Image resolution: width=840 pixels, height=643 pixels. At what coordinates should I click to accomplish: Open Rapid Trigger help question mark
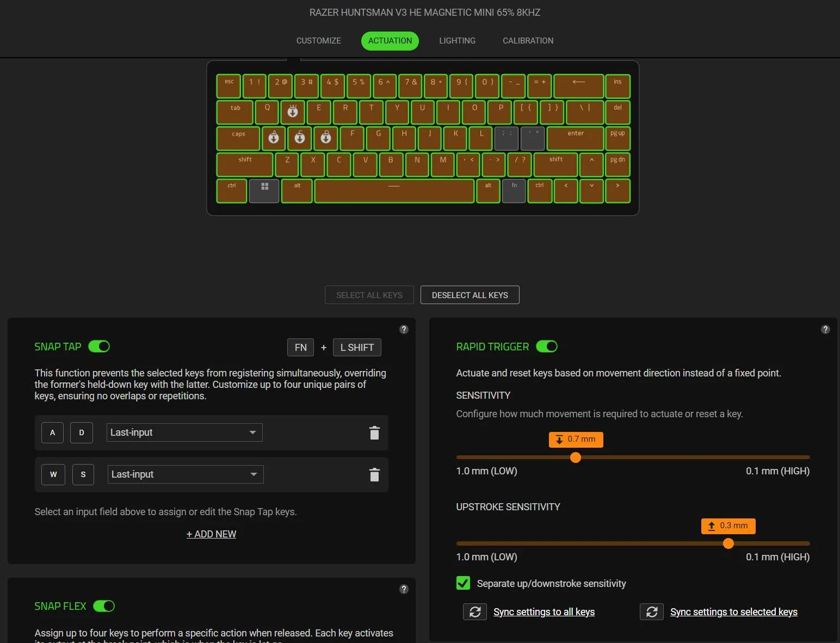click(x=825, y=329)
